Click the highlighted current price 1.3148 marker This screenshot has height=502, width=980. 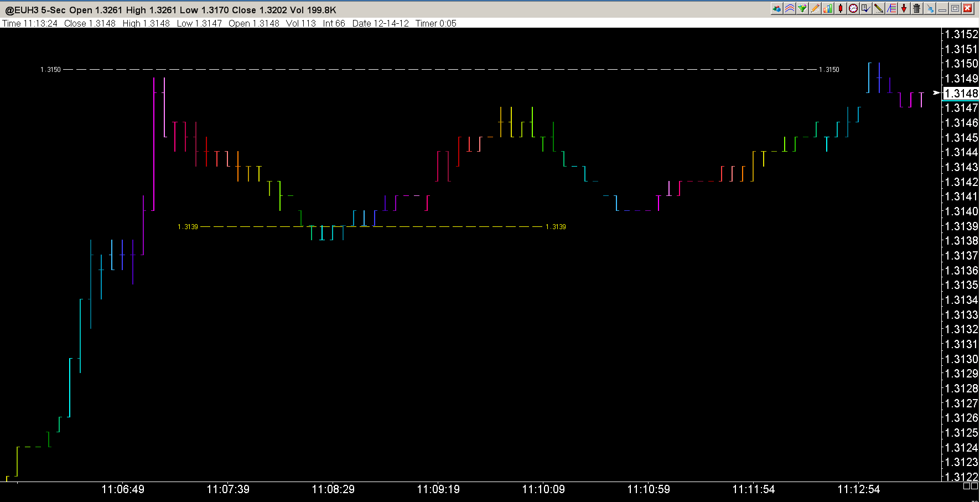tap(961, 94)
